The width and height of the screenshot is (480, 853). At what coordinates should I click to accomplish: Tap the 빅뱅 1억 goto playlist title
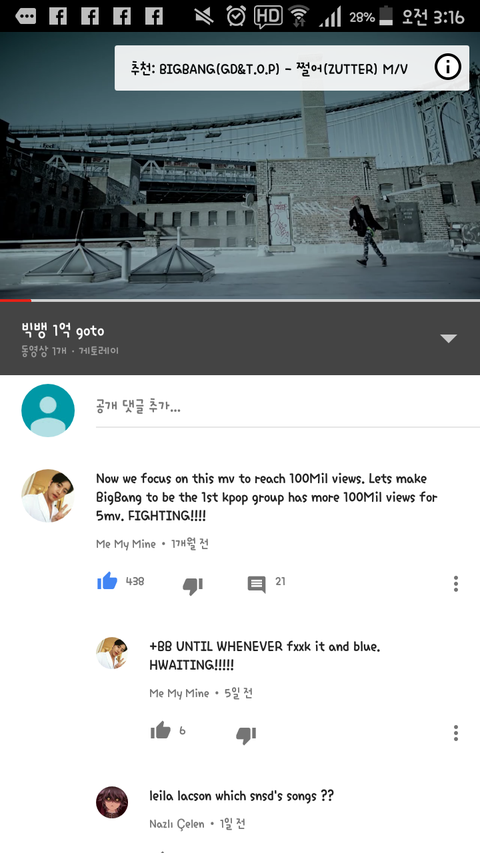(x=63, y=330)
